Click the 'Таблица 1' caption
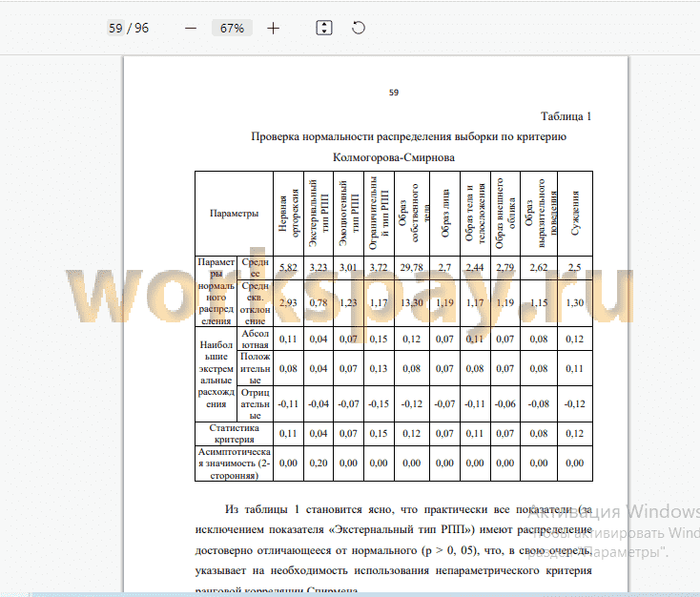This screenshot has height=597, width=700. [x=566, y=116]
